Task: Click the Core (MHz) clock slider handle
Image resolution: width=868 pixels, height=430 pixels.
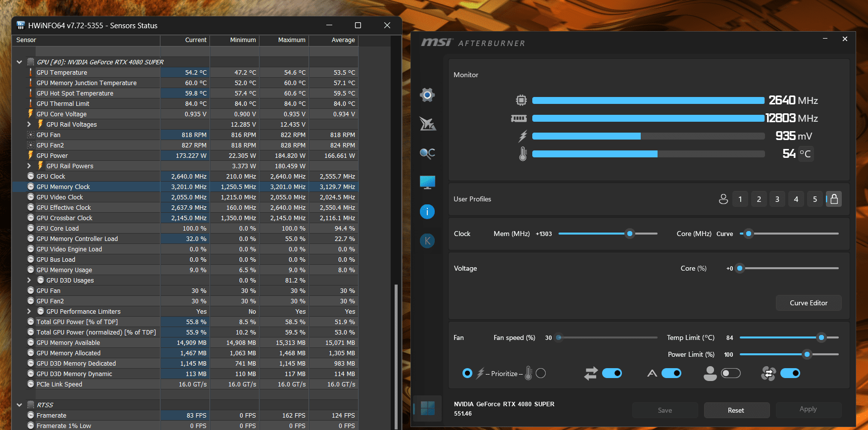Action: tap(749, 234)
